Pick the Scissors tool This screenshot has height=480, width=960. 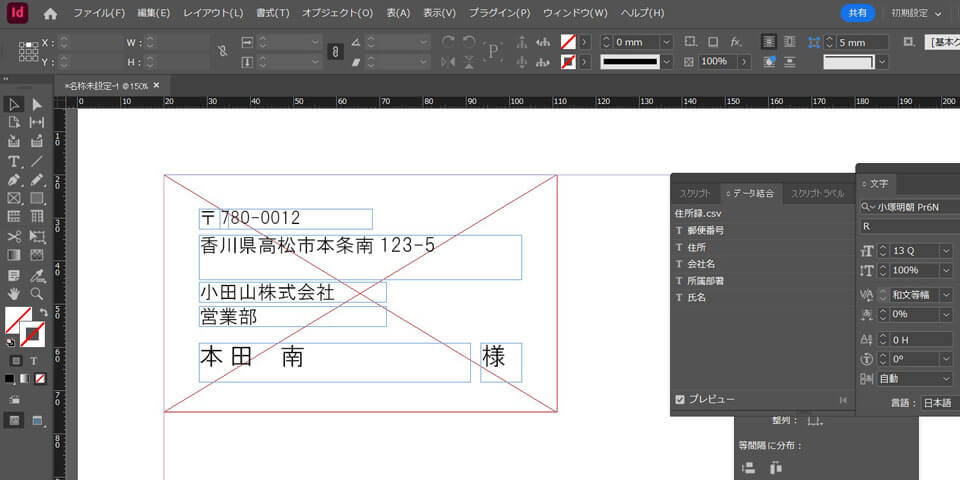14,237
